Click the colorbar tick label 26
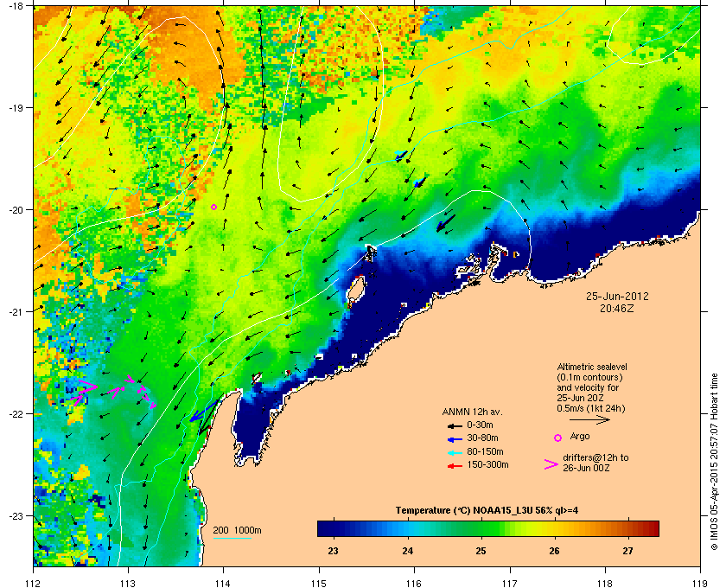Image resolution: width=726 pixels, height=588 pixels. pyautogui.click(x=554, y=551)
